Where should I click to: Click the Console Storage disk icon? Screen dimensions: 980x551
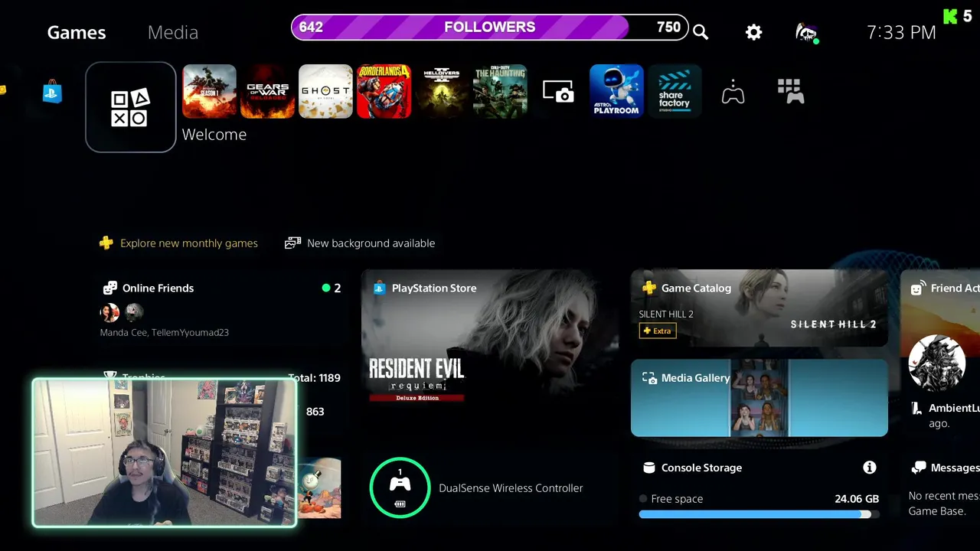648,468
